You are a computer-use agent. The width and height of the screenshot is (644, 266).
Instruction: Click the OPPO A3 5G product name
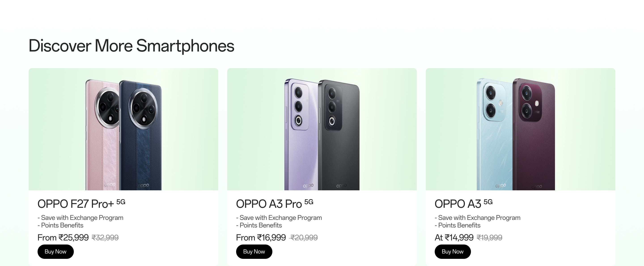[x=463, y=204]
